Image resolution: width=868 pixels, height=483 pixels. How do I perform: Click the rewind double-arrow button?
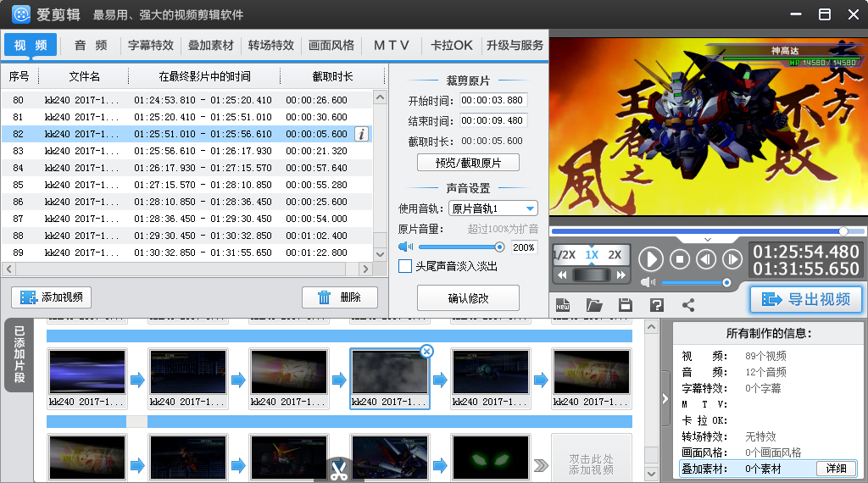(563, 275)
